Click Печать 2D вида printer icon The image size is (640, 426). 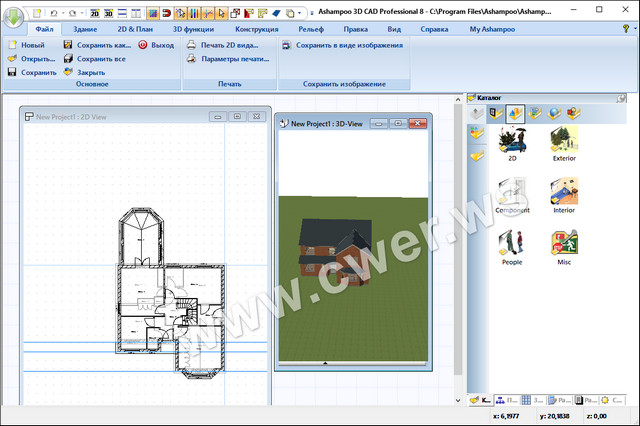click(x=192, y=45)
